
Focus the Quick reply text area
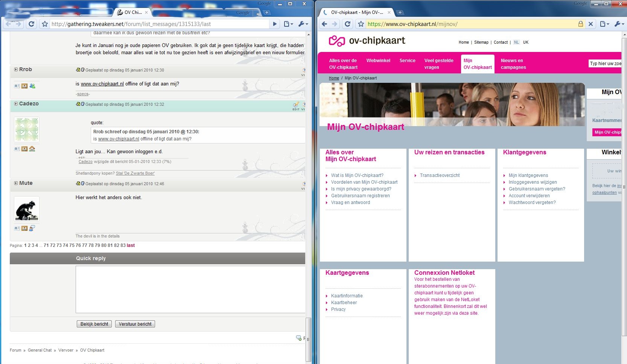coord(190,289)
